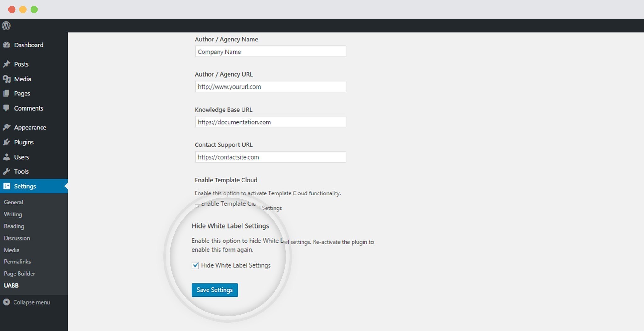Image resolution: width=644 pixels, height=331 pixels.
Task: Open Page Builder settings link
Action: (19, 274)
